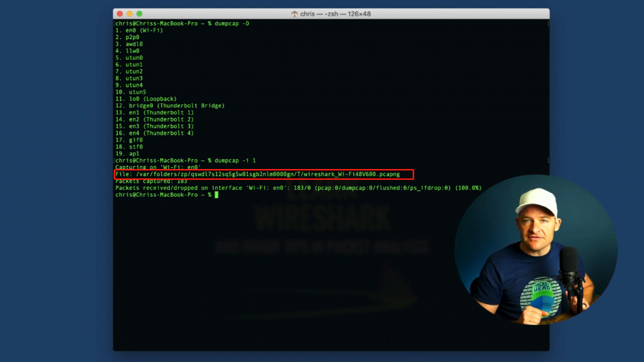Click the pcapng file path line
Image resolution: width=644 pixels, height=362 pixels.
pos(257,174)
